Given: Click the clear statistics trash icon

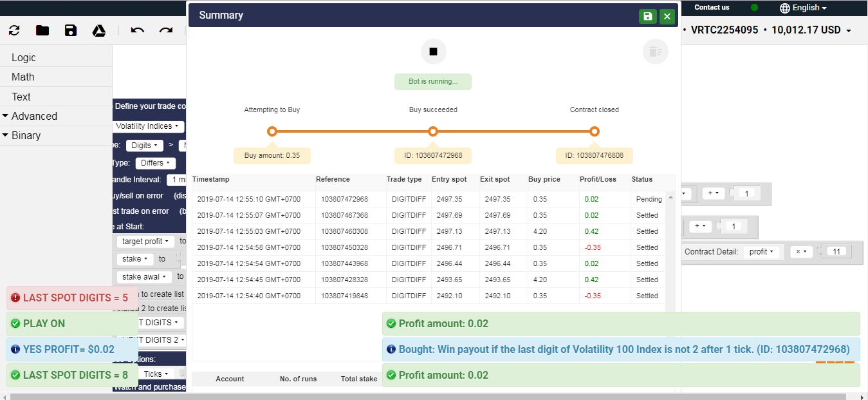Looking at the screenshot, I should [655, 52].
